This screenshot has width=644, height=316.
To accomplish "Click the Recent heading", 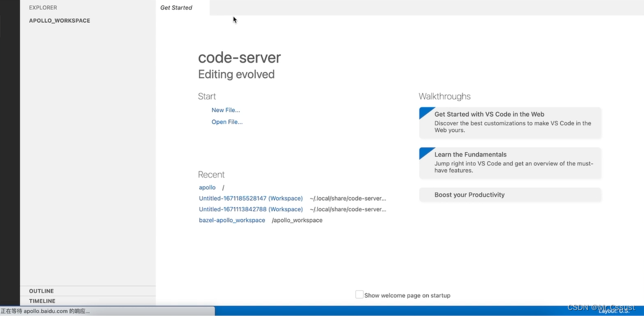I will click(x=211, y=174).
